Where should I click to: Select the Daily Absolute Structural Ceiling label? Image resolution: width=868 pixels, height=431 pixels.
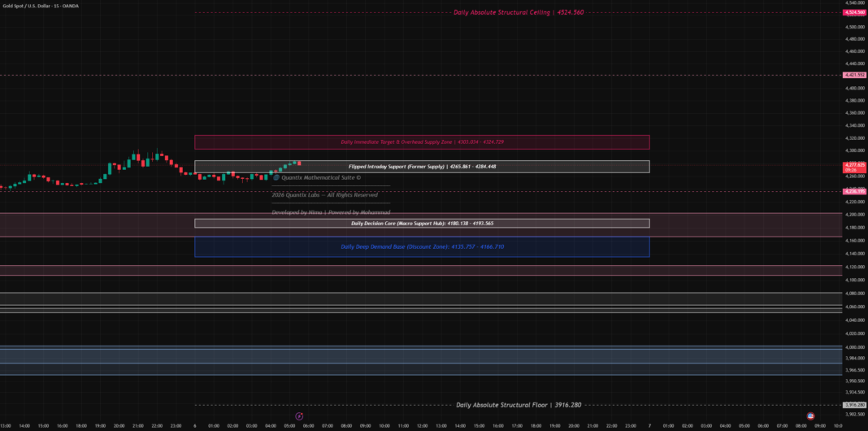(519, 12)
